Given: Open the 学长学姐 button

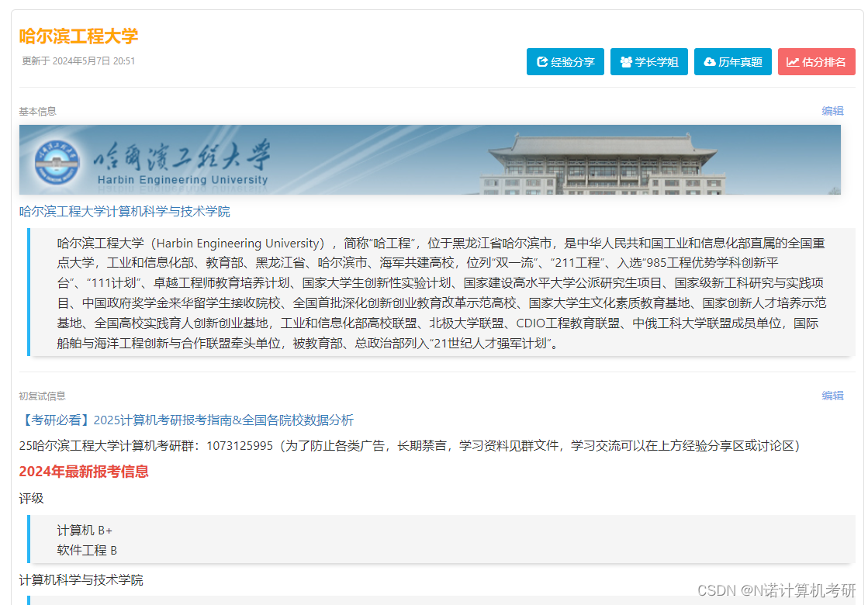Looking at the screenshot, I should (648, 61).
